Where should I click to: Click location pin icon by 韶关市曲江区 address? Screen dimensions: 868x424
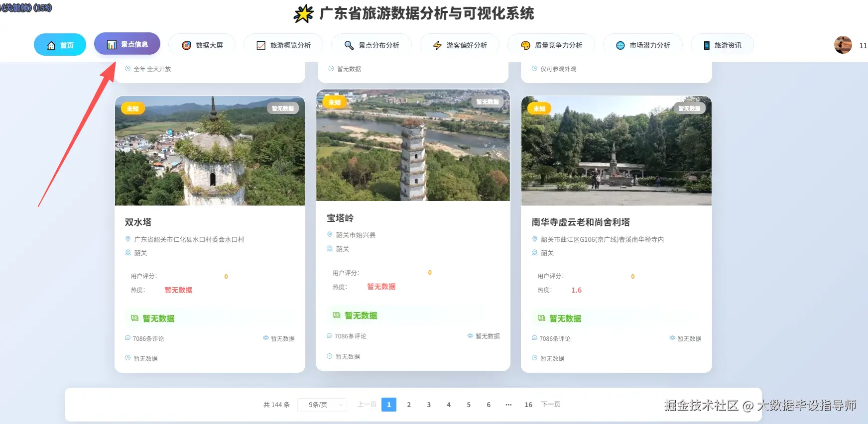[x=535, y=239]
